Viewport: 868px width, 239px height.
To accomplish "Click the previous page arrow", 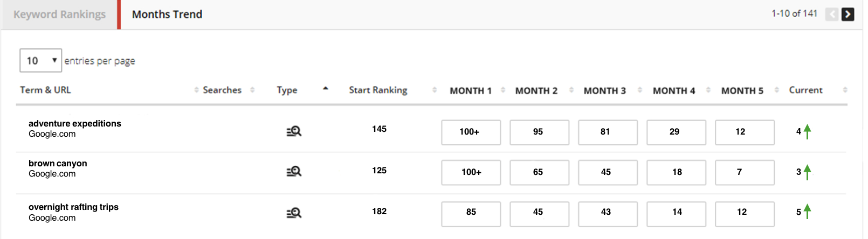I will (832, 14).
